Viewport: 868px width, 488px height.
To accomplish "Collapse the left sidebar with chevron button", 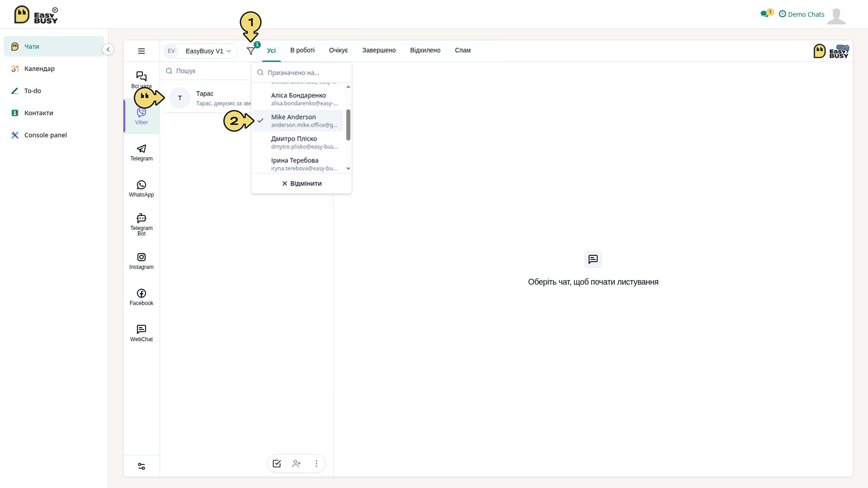I will coord(108,49).
